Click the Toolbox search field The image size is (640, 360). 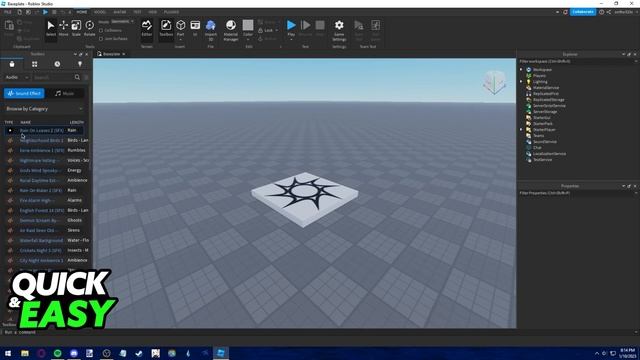(53, 77)
